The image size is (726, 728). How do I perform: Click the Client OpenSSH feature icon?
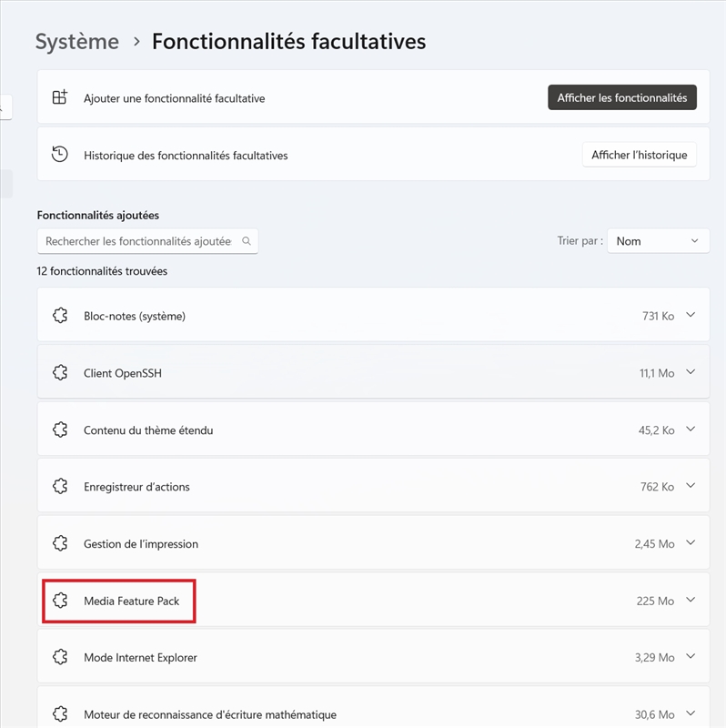60,372
